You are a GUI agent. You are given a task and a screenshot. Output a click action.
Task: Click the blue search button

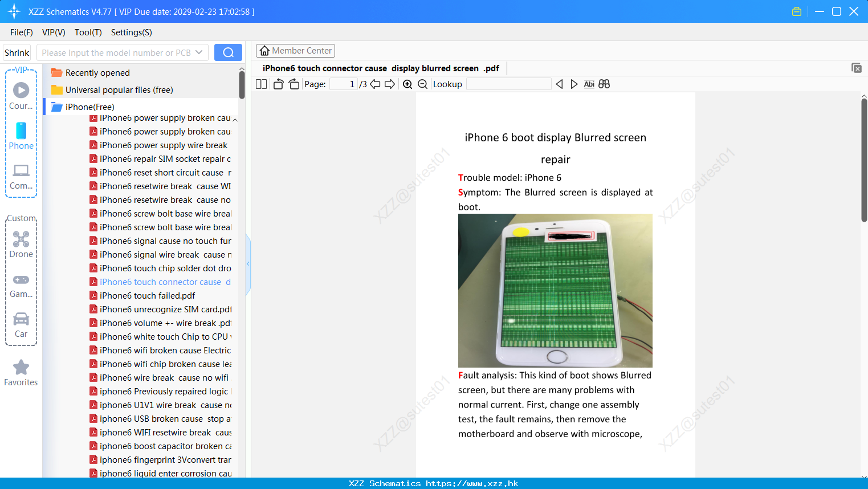(228, 52)
